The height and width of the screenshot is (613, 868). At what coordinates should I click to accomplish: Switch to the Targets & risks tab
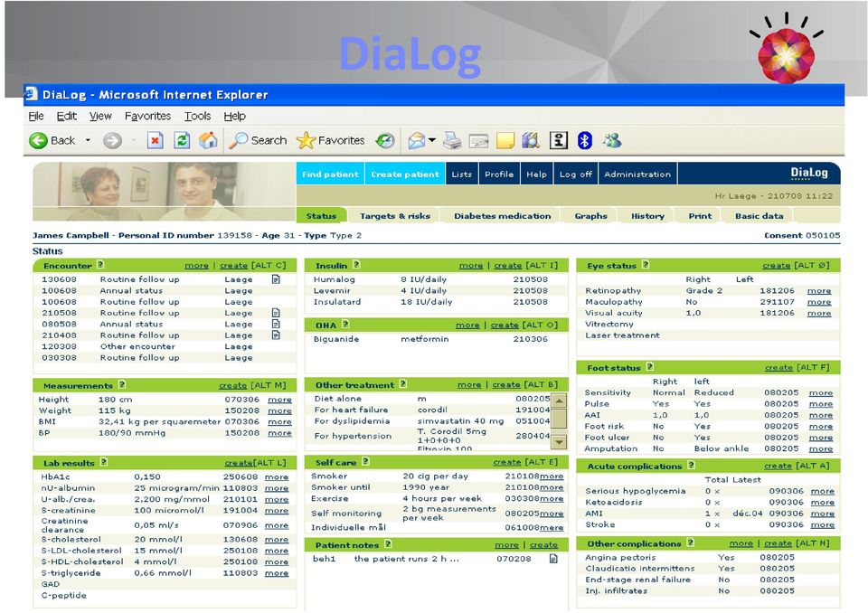(395, 216)
